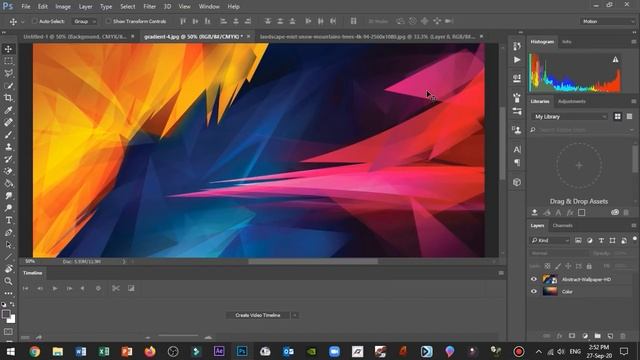Open the Edit Toolbar three-dots menu
The height and width of the screenshot is (360, 640).
(x=8, y=293)
